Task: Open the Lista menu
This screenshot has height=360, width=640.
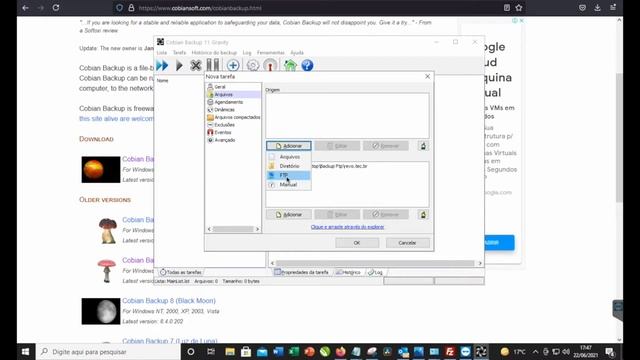Action: click(x=162, y=53)
